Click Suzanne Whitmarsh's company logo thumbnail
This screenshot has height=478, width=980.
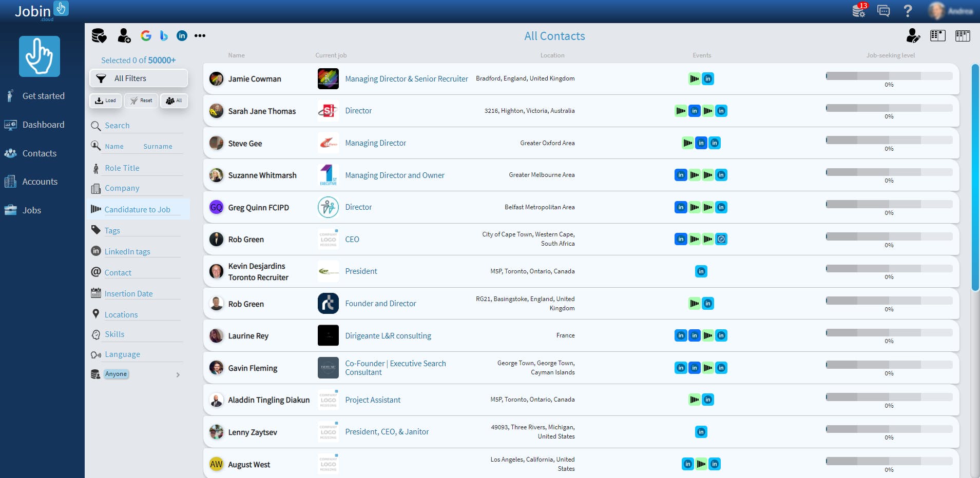[328, 175]
